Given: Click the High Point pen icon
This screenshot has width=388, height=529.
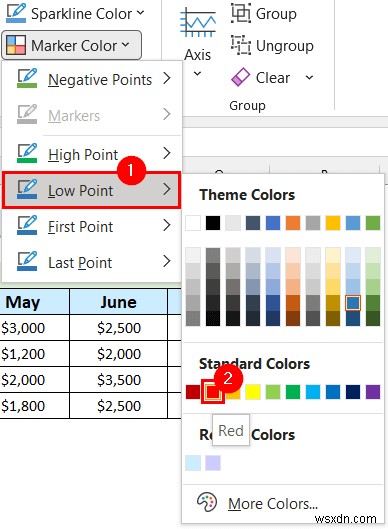Looking at the screenshot, I should tap(27, 153).
